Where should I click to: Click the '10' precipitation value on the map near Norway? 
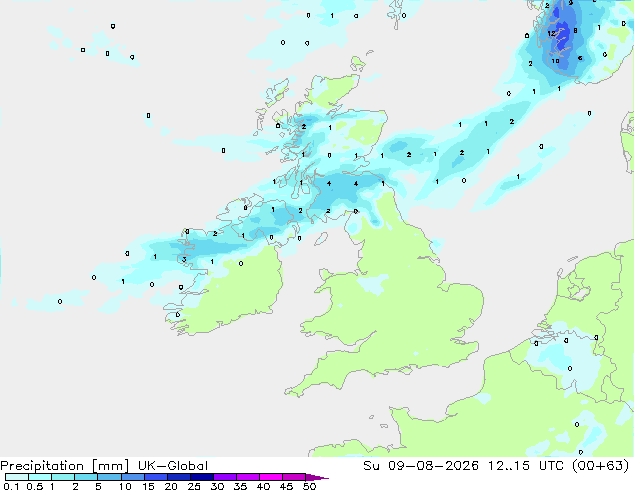tap(556, 61)
